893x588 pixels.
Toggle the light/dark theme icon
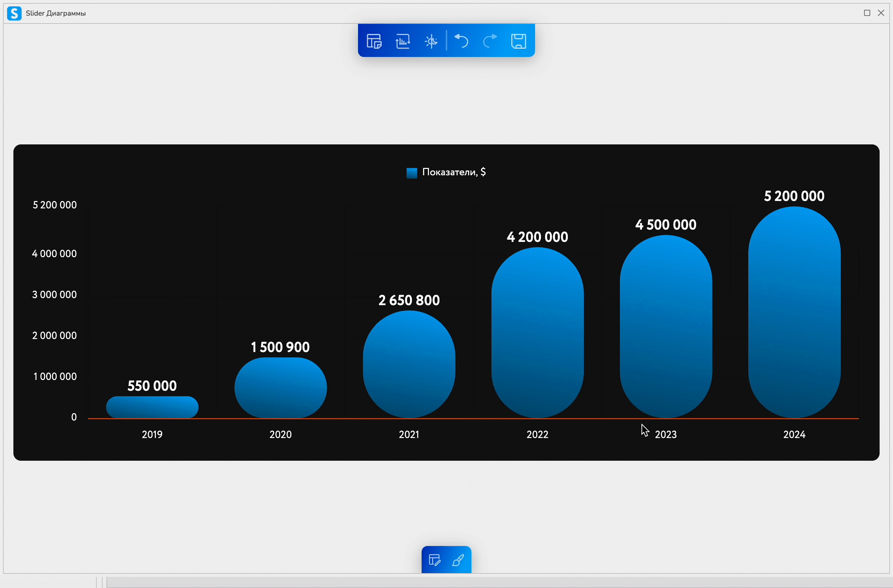(x=431, y=41)
